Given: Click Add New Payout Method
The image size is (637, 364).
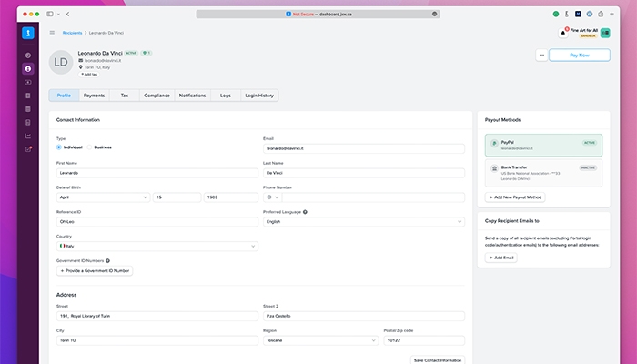Looking at the screenshot, I should tap(515, 197).
